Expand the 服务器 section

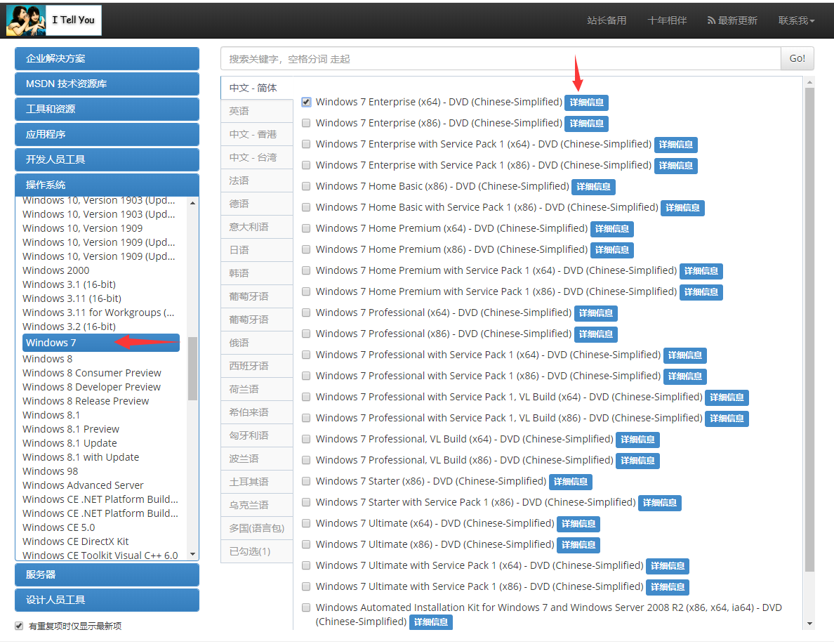(x=107, y=574)
